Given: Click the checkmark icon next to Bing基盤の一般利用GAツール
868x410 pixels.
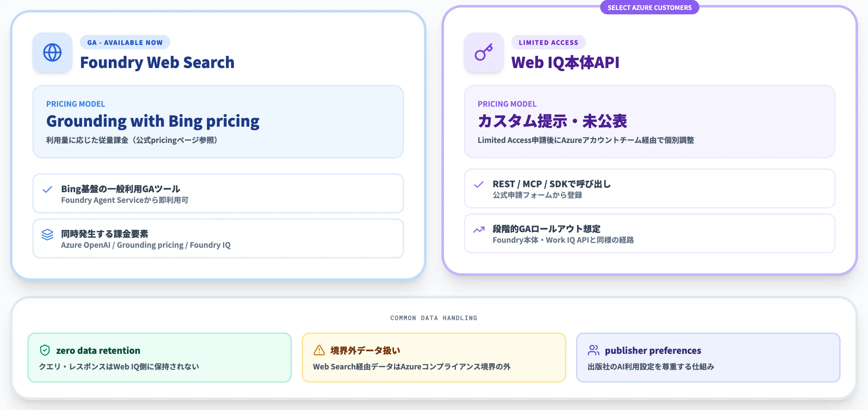Looking at the screenshot, I should coord(47,189).
